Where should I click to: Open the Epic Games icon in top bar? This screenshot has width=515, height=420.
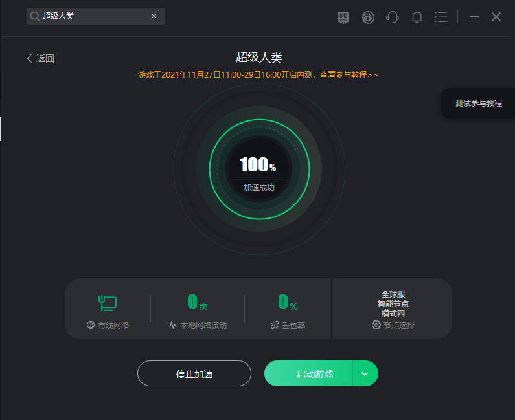pos(343,17)
